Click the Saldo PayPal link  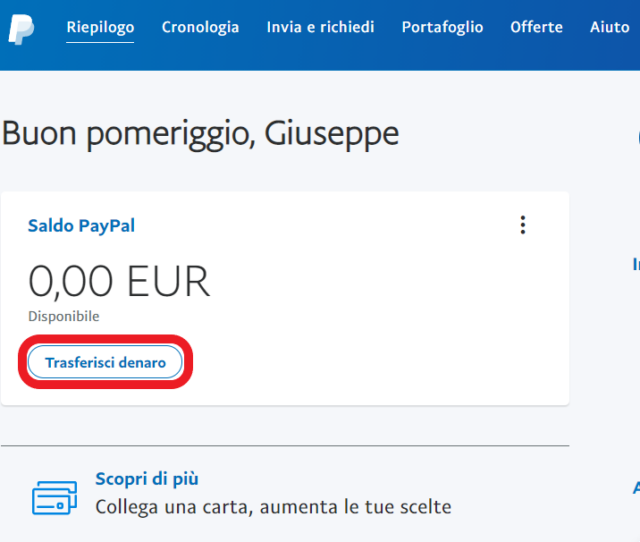[x=81, y=226]
